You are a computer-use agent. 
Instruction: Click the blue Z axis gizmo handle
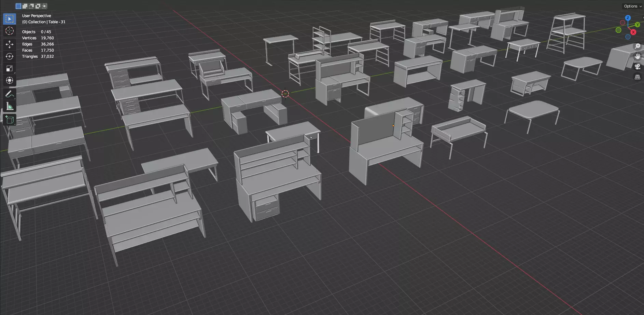[x=628, y=18]
